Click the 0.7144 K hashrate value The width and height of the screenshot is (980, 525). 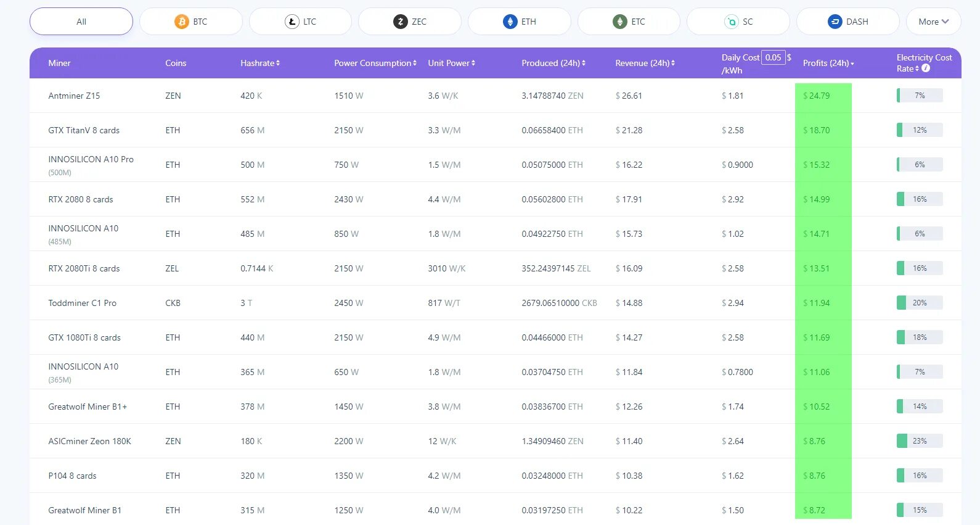coord(257,268)
